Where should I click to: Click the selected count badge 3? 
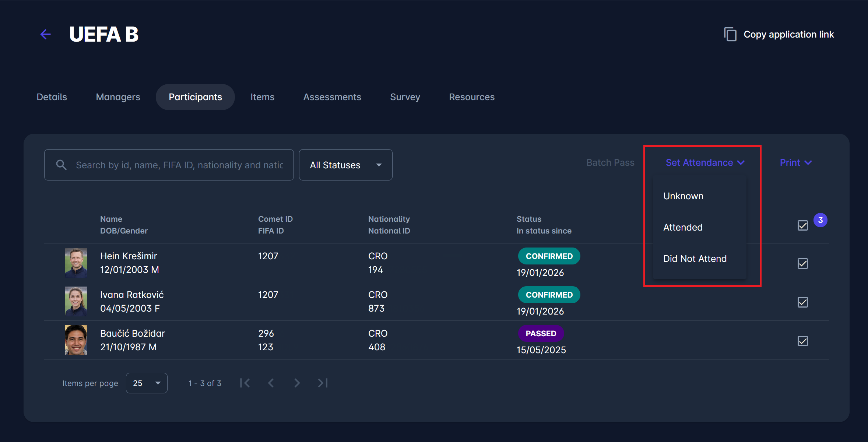pyautogui.click(x=820, y=220)
